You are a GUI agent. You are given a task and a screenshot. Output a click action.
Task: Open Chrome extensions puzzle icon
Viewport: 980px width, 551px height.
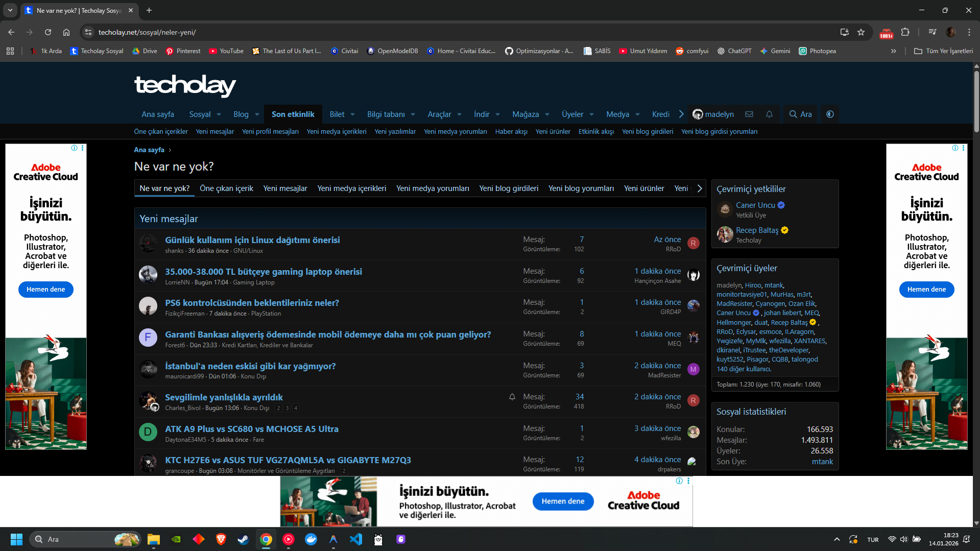tap(905, 32)
